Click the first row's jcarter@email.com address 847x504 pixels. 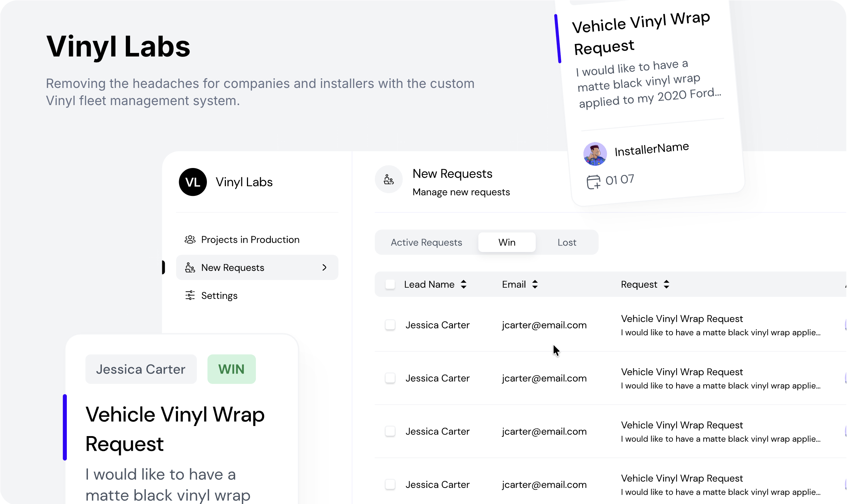pos(544,325)
